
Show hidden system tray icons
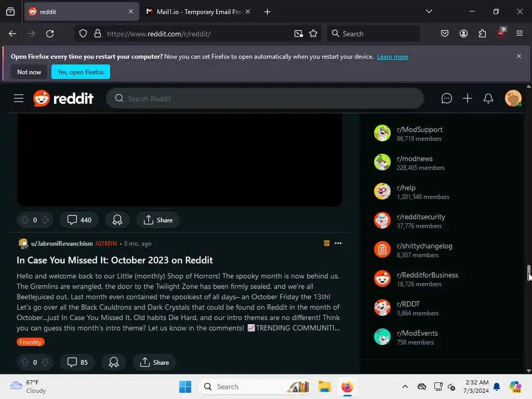click(405, 387)
